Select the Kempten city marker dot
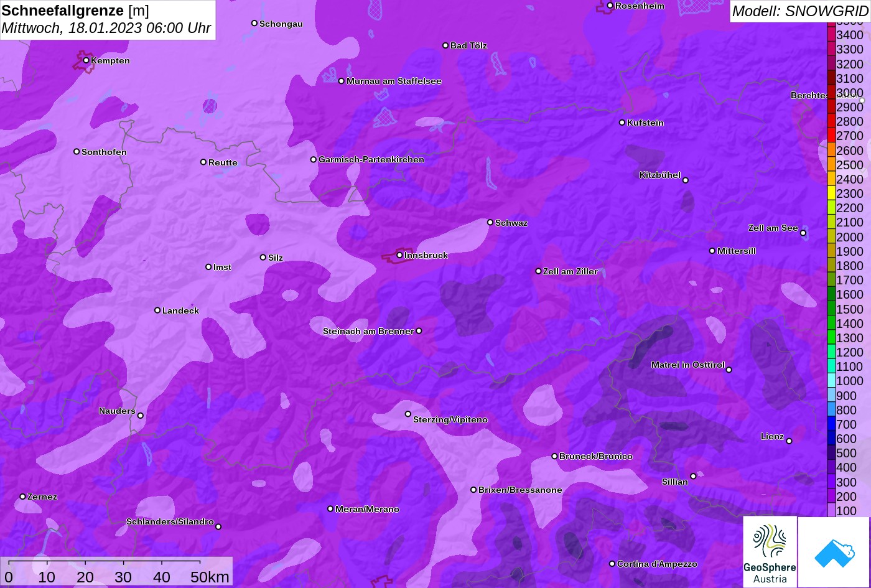This screenshot has width=871, height=588. pyautogui.click(x=86, y=60)
